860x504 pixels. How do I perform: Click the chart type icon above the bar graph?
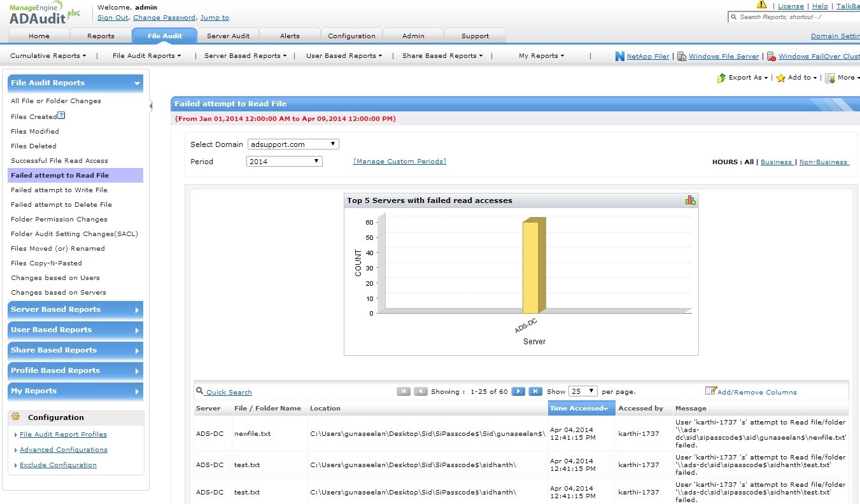point(690,199)
